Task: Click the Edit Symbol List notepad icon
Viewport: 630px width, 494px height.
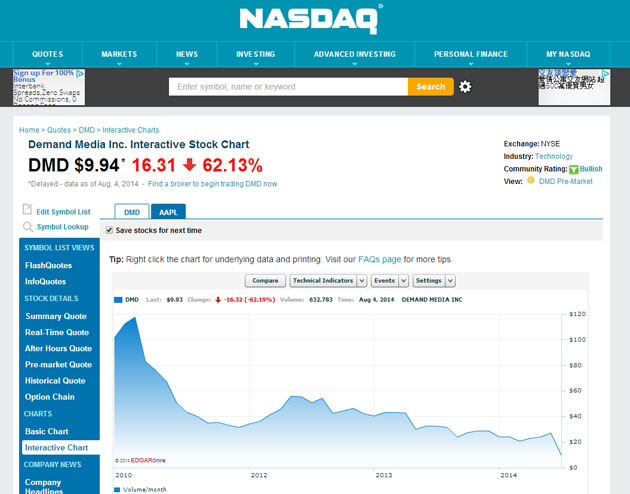Action: (x=27, y=209)
